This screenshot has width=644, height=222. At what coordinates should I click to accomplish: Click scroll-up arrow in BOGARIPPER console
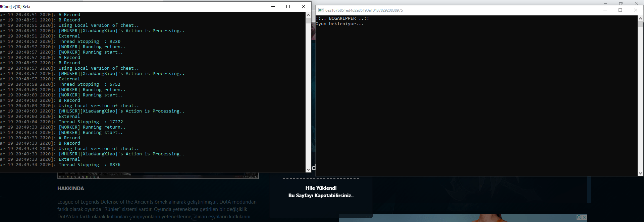(x=641, y=18)
